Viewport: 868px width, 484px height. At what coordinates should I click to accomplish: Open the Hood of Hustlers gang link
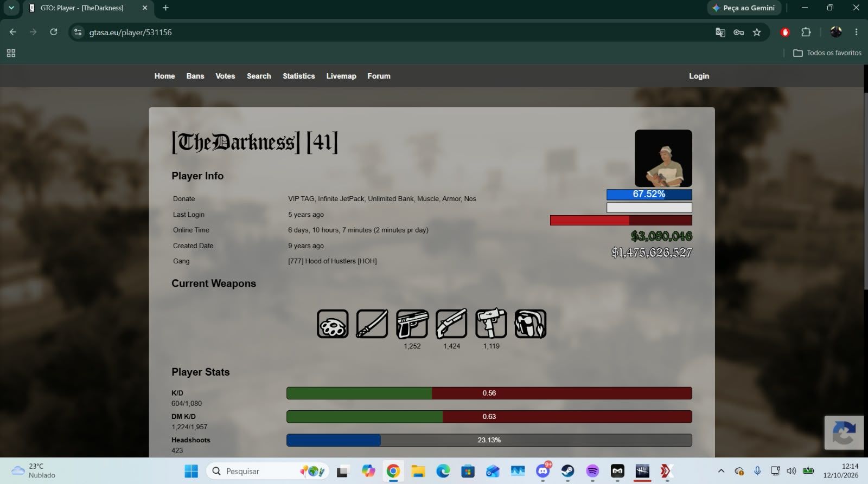pos(333,261)
